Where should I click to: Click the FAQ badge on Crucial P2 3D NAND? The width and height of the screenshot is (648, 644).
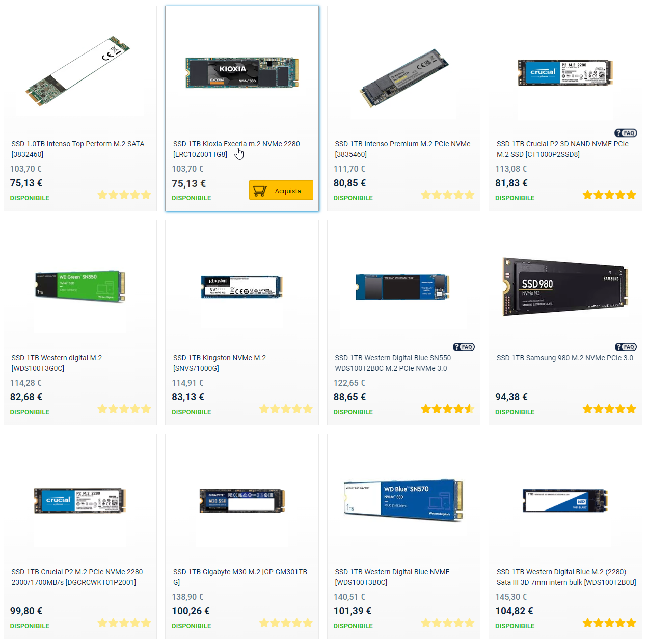pos(626,133)
